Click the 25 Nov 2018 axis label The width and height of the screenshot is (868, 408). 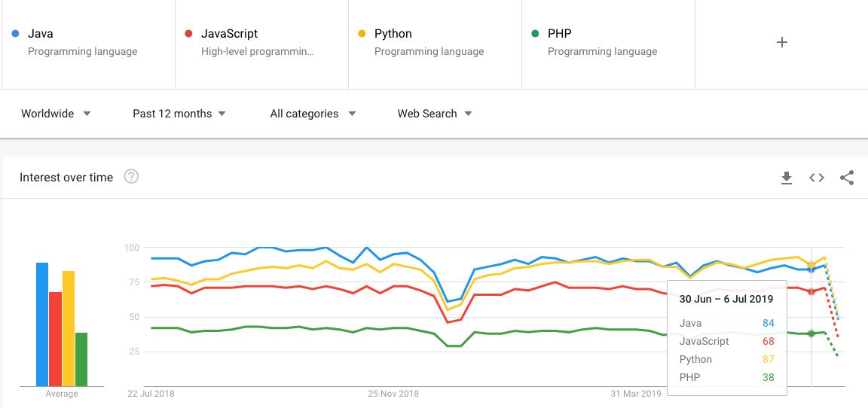393,394
